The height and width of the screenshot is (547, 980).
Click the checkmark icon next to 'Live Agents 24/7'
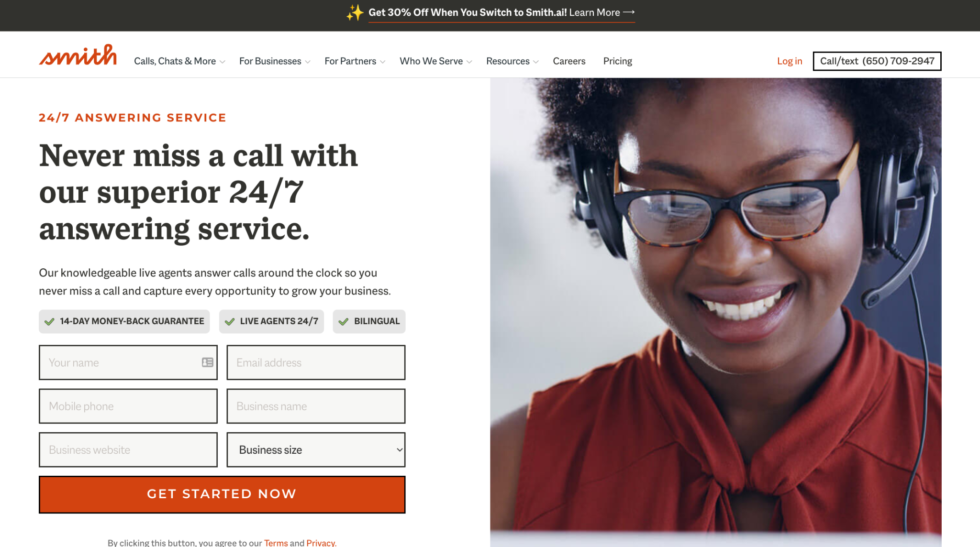tap(231, 321)
